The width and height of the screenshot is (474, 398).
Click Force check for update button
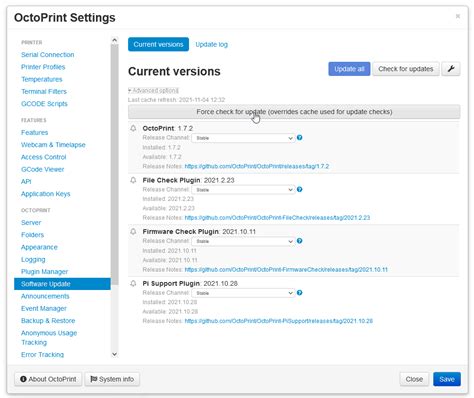(294, 112)
